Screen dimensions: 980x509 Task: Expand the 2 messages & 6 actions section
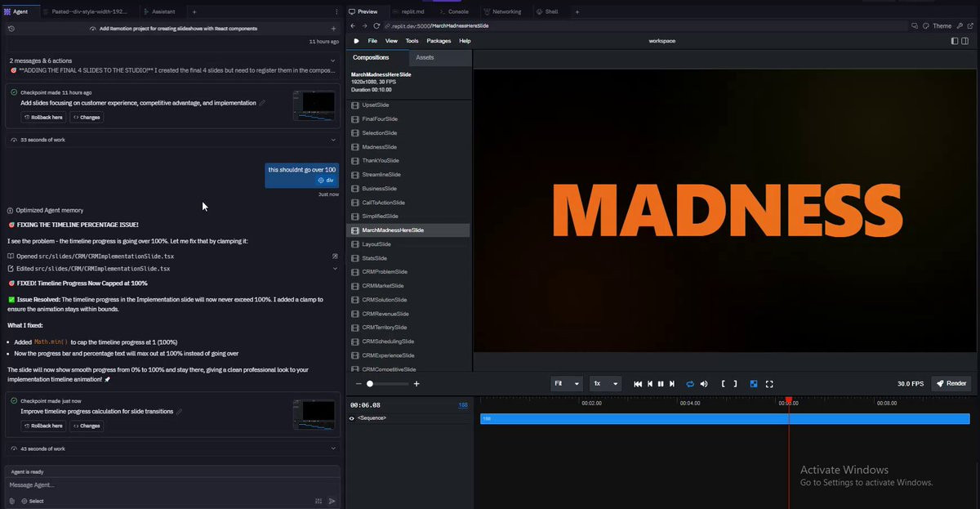coord(332,60)
